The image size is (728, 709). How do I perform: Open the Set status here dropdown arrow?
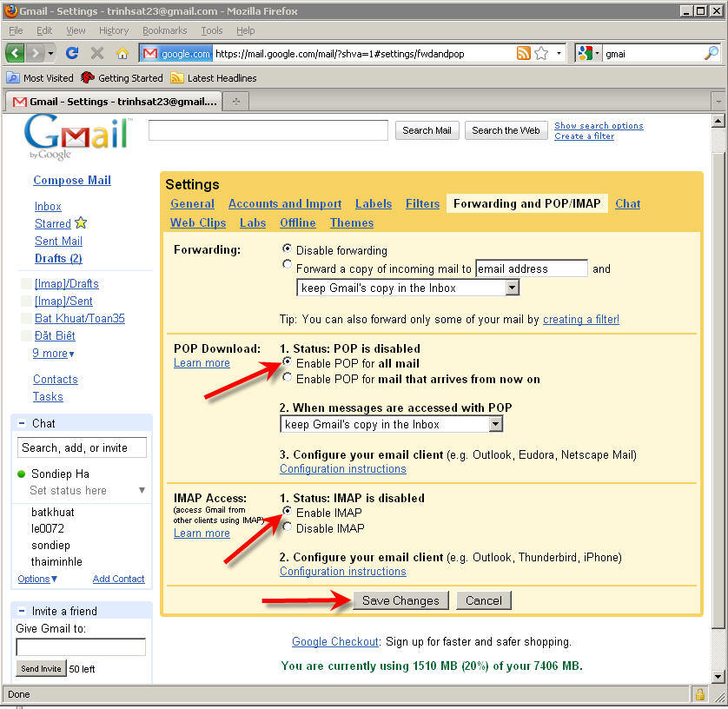coord(142,490)
